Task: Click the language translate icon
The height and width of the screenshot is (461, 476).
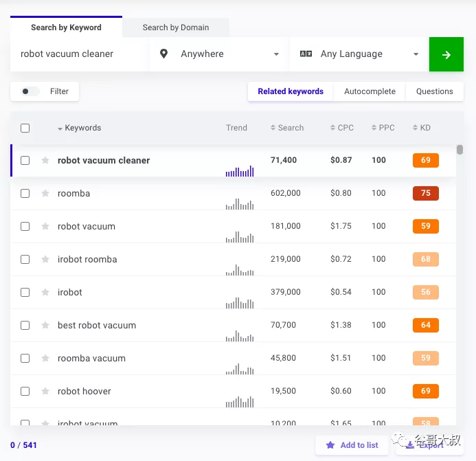Action: 306,54
